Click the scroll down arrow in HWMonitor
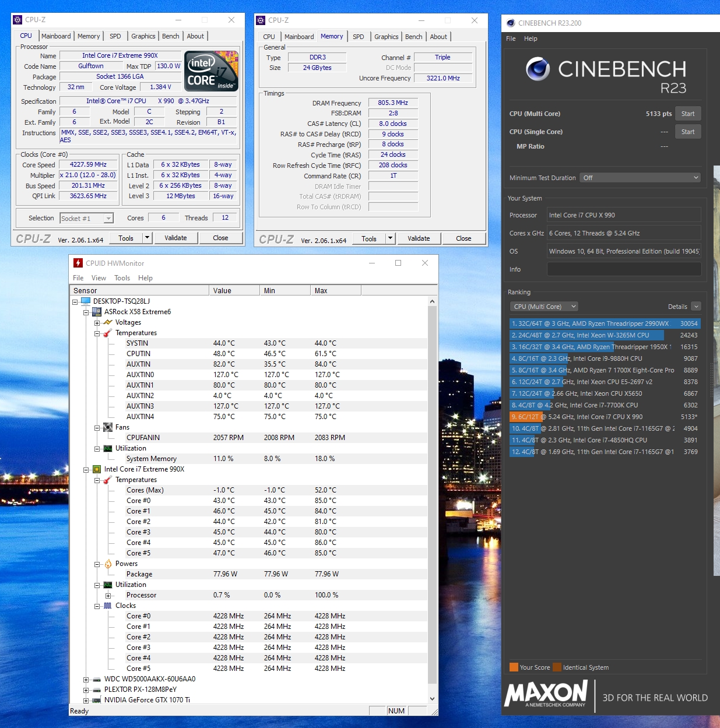Viewport: 720px width, 728px height. click(x=432, y=698)
